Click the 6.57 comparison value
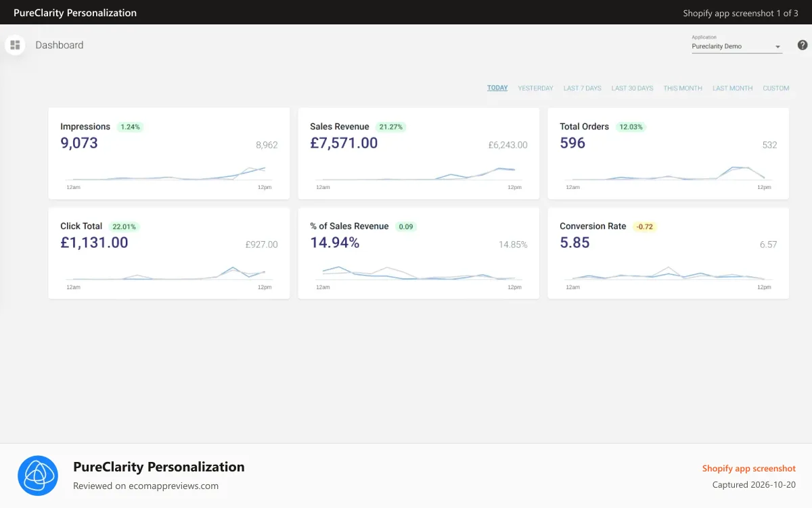This screenshot has height=508, width=812. click(x=769, y=245)
